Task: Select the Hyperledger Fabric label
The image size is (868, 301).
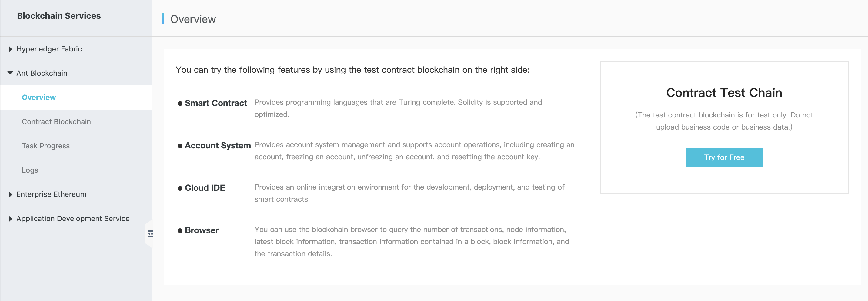Action: (x=49, y=49)
